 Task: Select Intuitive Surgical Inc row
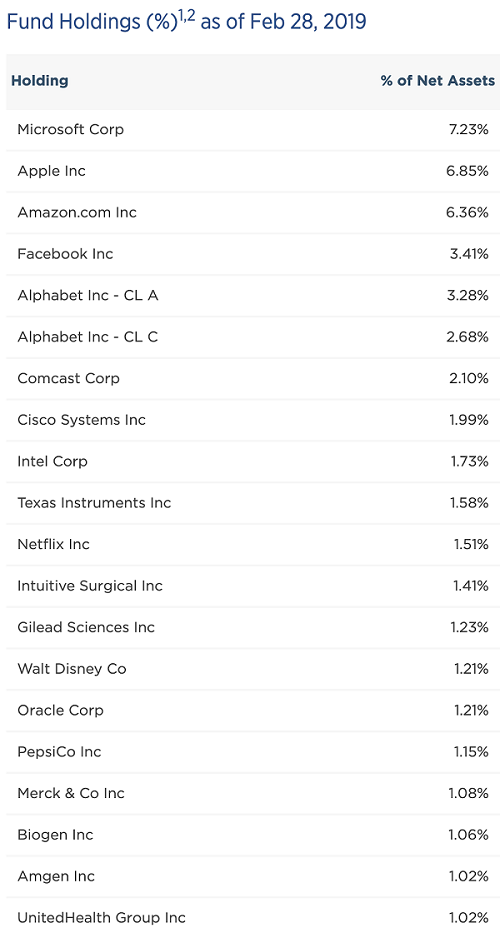[x=253, y=585]
